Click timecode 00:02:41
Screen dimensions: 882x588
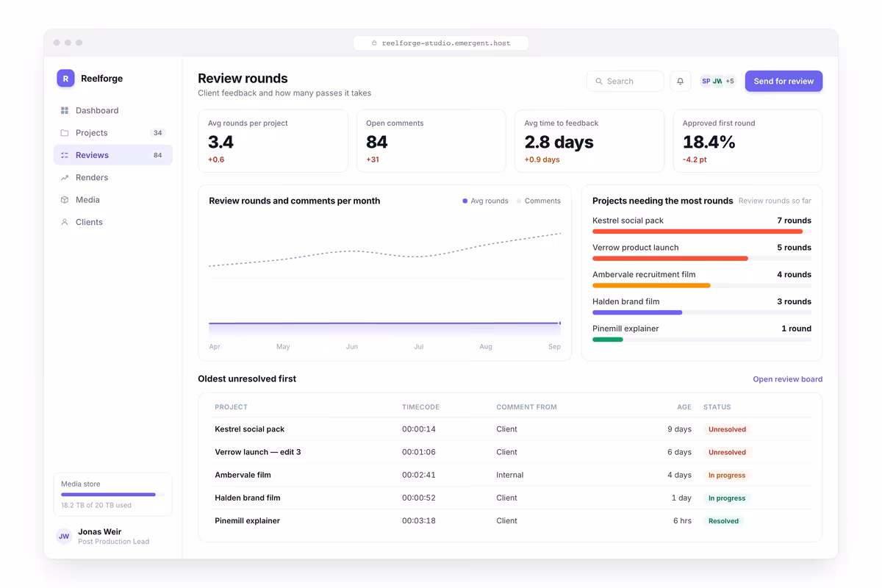(x=419, y=475)
